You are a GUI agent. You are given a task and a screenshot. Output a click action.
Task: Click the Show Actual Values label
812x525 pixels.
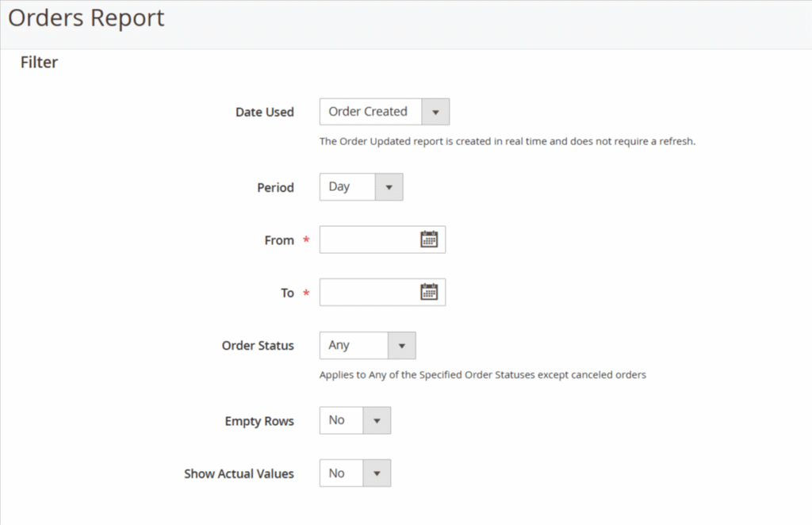point(239,474)
